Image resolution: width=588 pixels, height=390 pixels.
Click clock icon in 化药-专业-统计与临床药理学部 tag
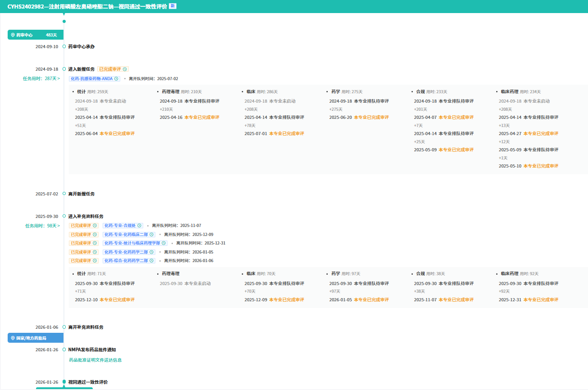(163, 243)
